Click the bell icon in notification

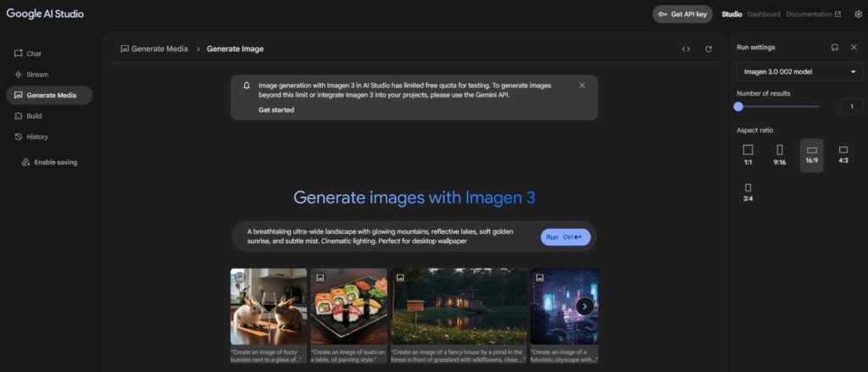pos(247,86)
